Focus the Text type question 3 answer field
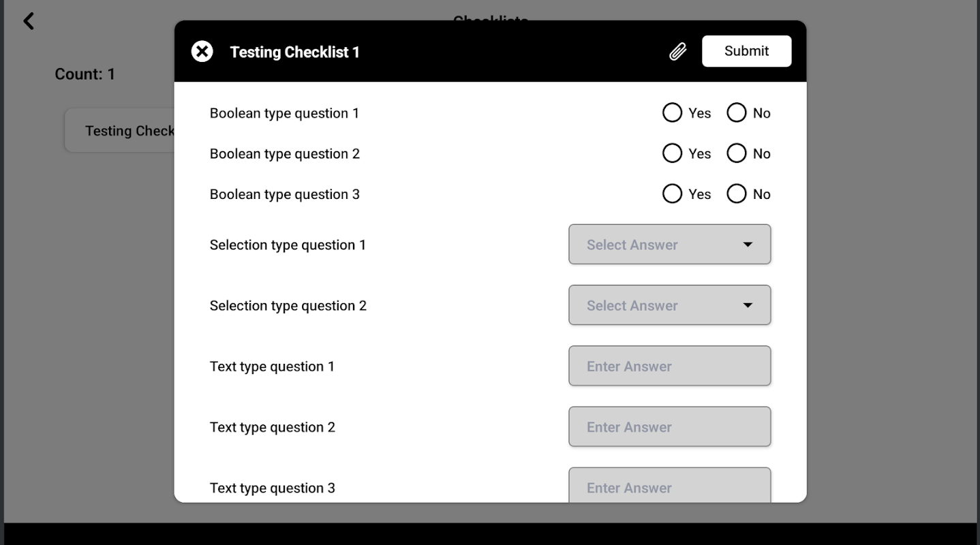 point(669,486)
